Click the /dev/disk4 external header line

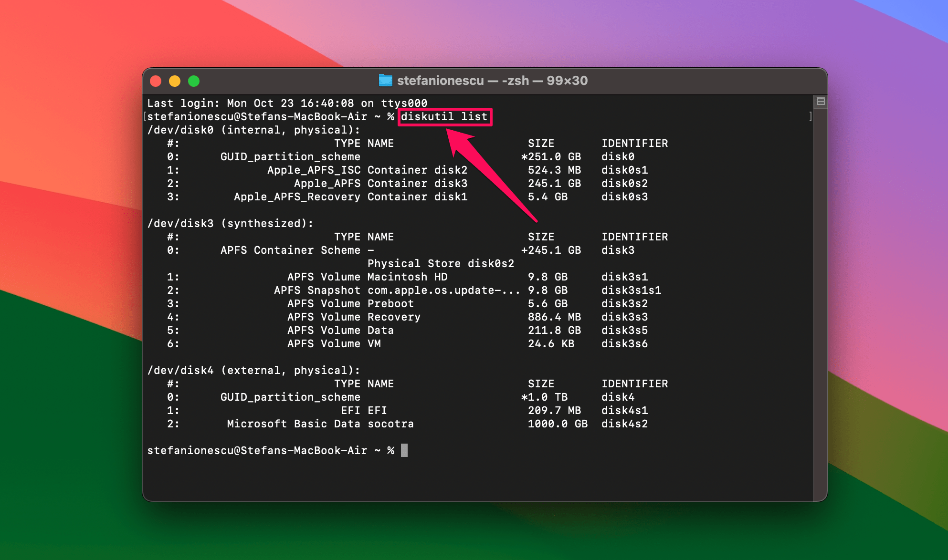pyautogui.click(x=253, y=370)
